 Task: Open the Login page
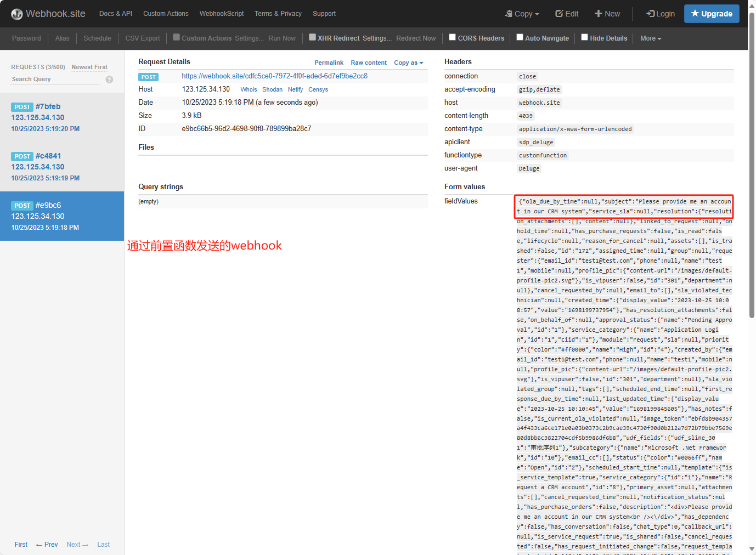pyautogui.click(x=661, y=14)
